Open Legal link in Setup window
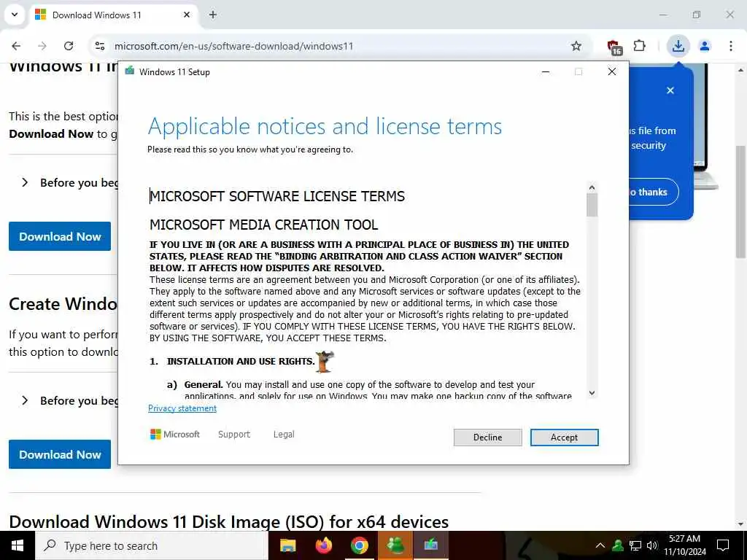 tap(284, 435)
